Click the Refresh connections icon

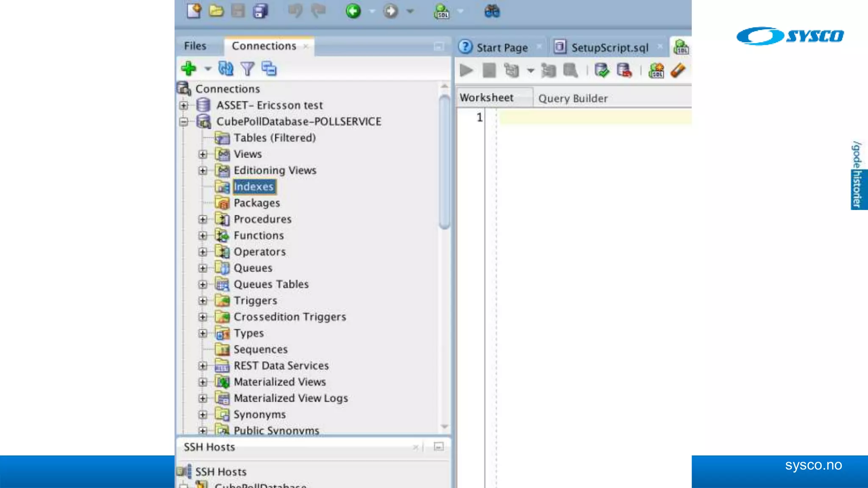[225, 68]
